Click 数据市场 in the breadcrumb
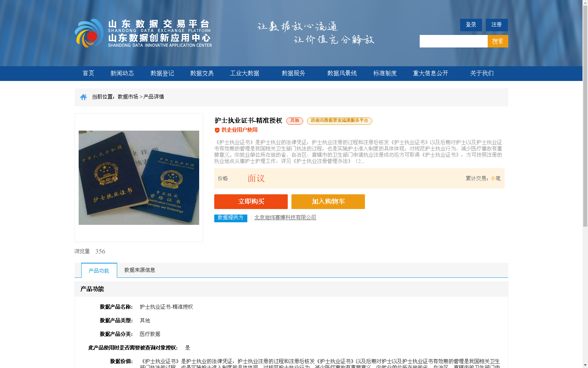This screenshot has width=588, height=368. 128,97
